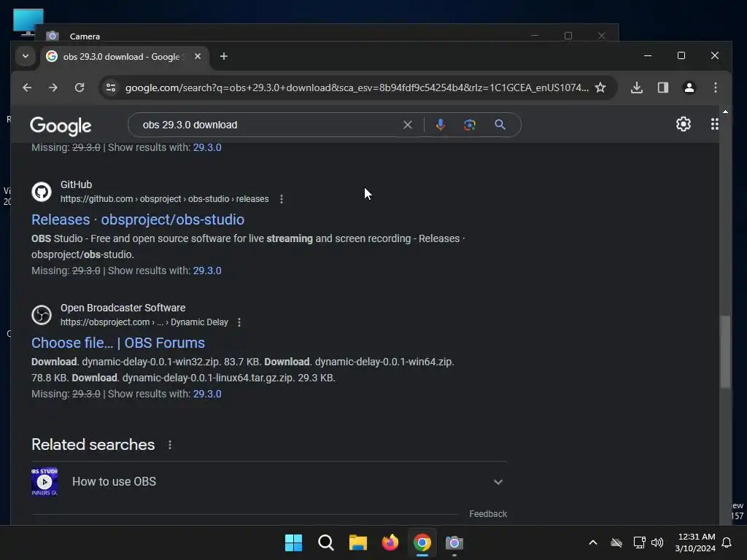Open Google apps grid
Viewport: 747px width, 560px height.
pyautogui.click(x=715, y=124)
